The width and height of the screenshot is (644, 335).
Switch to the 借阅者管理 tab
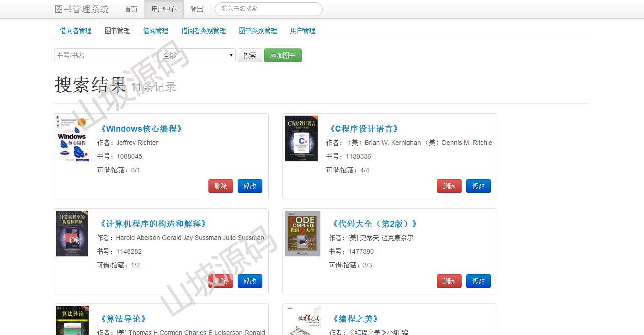pyautogui.click(x=76, y=31)
